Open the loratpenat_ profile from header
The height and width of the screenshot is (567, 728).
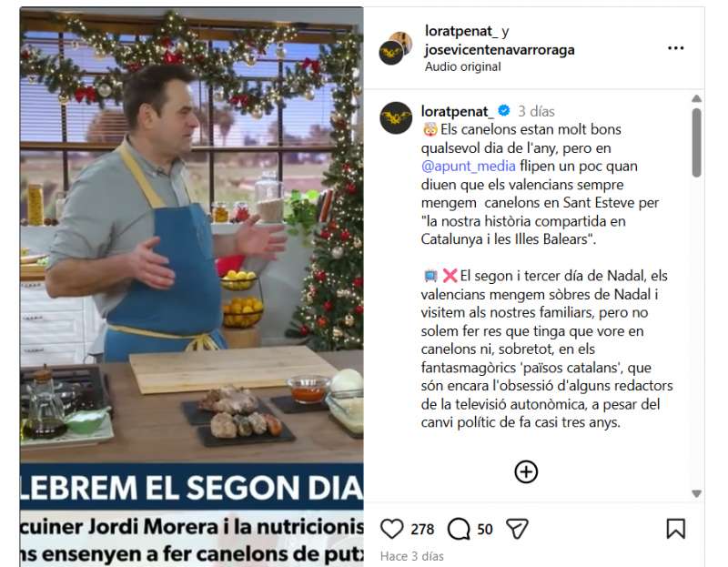(x=461, y=31)
